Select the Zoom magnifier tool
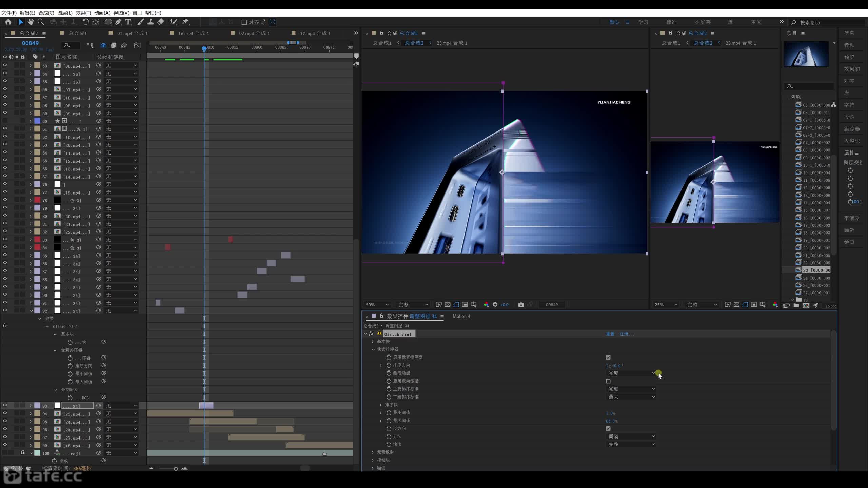The width and height of the screenshot is (868, 488). click(41, 22)
